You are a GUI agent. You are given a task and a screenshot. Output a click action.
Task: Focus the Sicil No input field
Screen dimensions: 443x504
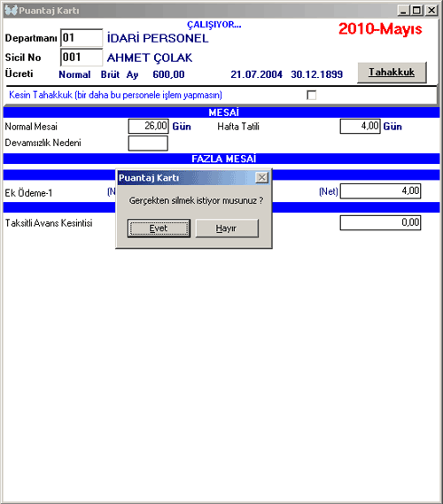[x=82, y=58]
